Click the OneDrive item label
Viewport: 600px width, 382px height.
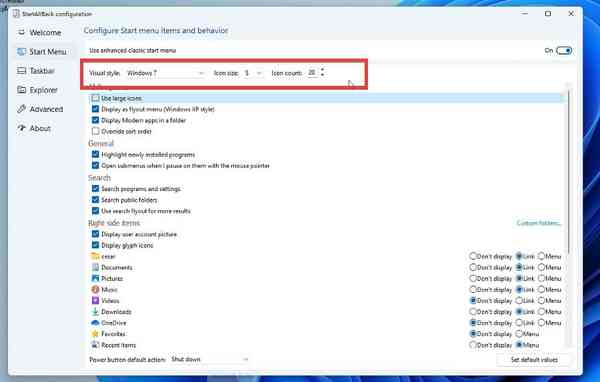point(114,323)
